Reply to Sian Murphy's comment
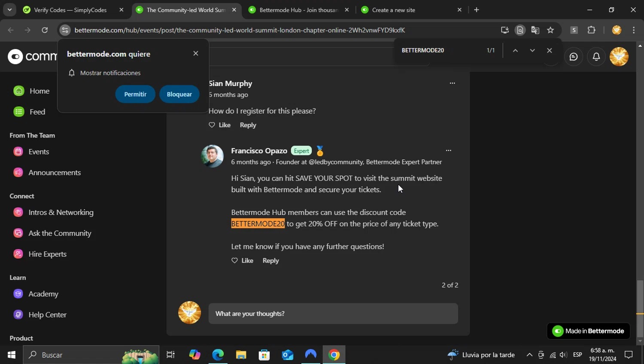 248,125
